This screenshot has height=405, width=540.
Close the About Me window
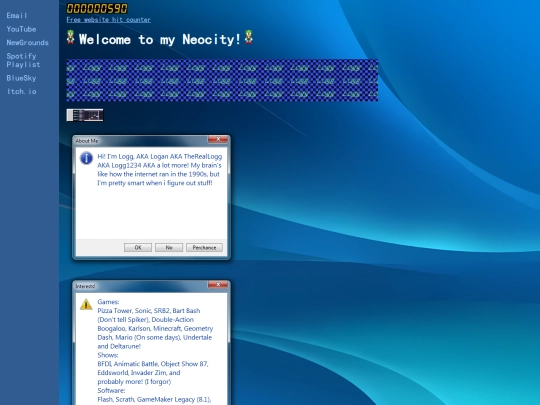tap(218, 139)
